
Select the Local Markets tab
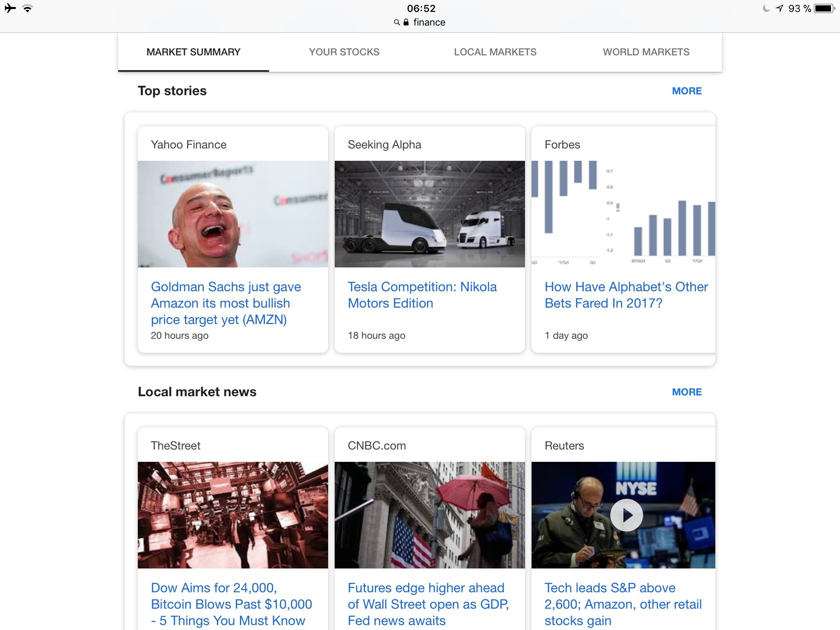click(x=495, y=52)
